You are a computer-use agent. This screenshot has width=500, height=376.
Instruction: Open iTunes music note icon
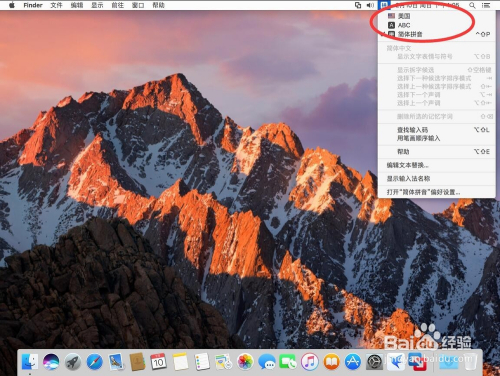click(x=310, y=362)
